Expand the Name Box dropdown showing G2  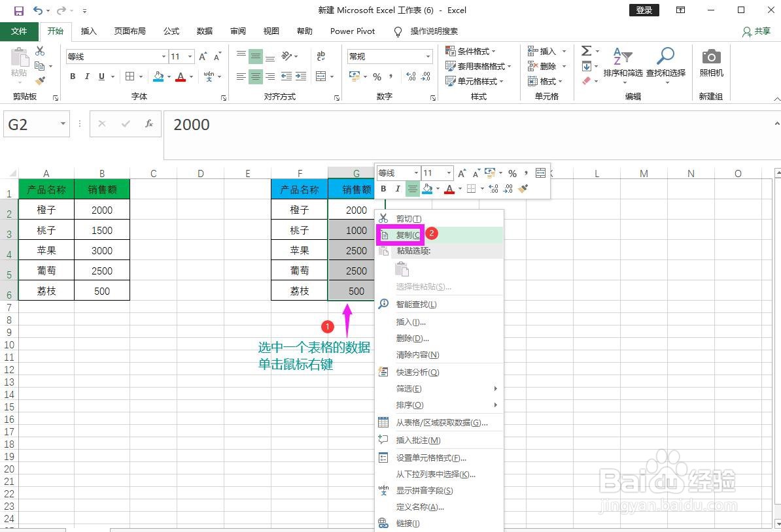pos(61,124)
